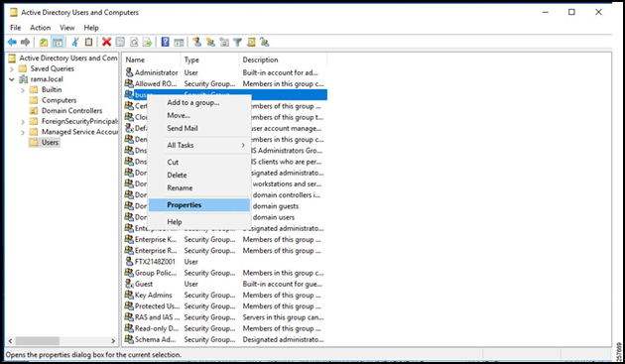Viewport: 625px width, 364px height.
Task: Create a new group with the toolbar group icon
Action: click(x=210, y=42)
